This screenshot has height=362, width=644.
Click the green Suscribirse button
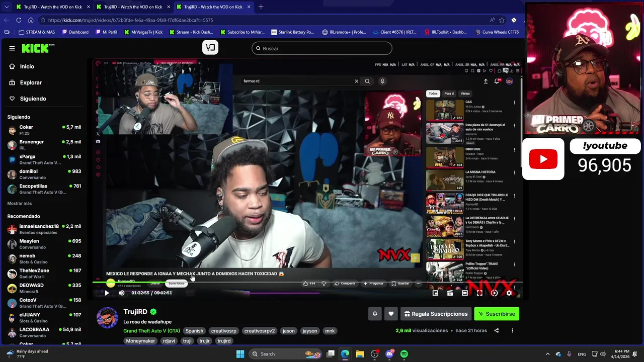pyautogui.click(x=497, y=314)
